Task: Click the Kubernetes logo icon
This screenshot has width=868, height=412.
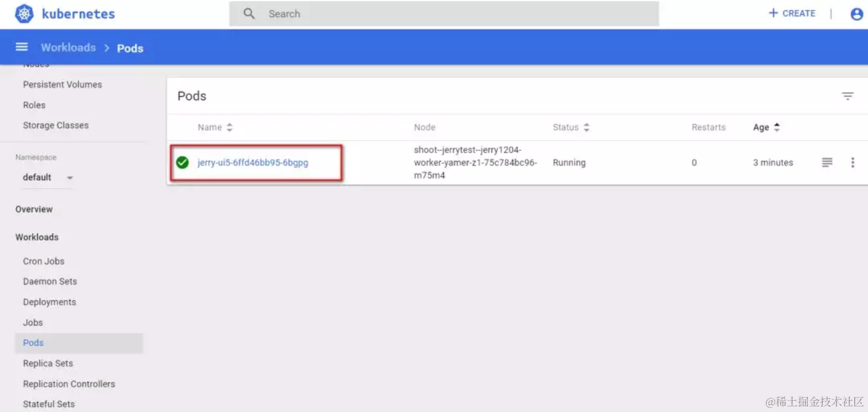Action: [x=24, y=14]
